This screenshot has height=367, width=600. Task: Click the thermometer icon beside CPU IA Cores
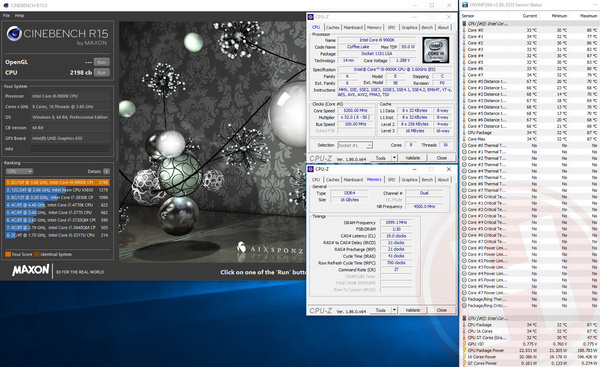465,331
